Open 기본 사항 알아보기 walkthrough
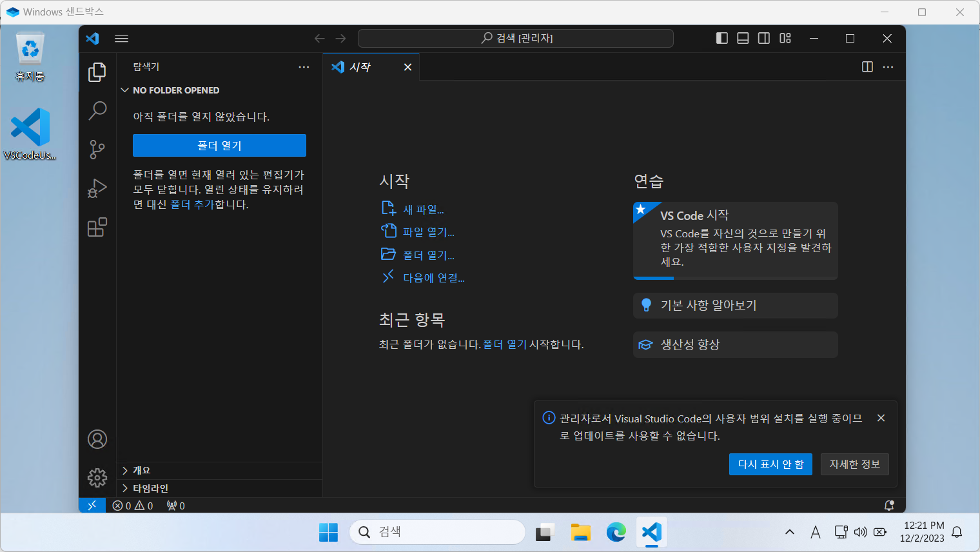 (x=736, y=306)
